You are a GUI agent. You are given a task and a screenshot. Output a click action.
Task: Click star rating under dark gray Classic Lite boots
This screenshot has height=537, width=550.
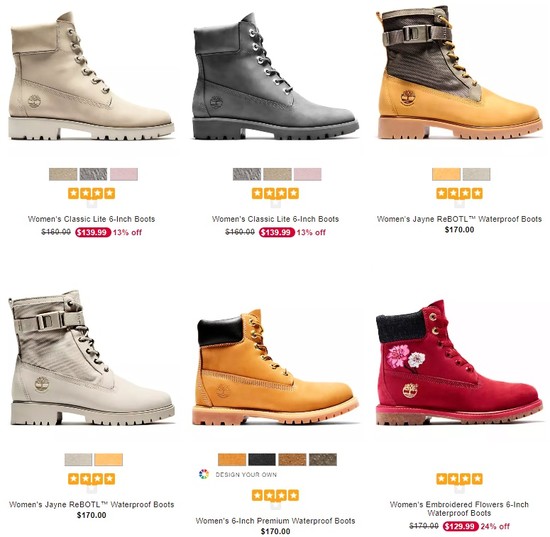[x=275, y=193]
